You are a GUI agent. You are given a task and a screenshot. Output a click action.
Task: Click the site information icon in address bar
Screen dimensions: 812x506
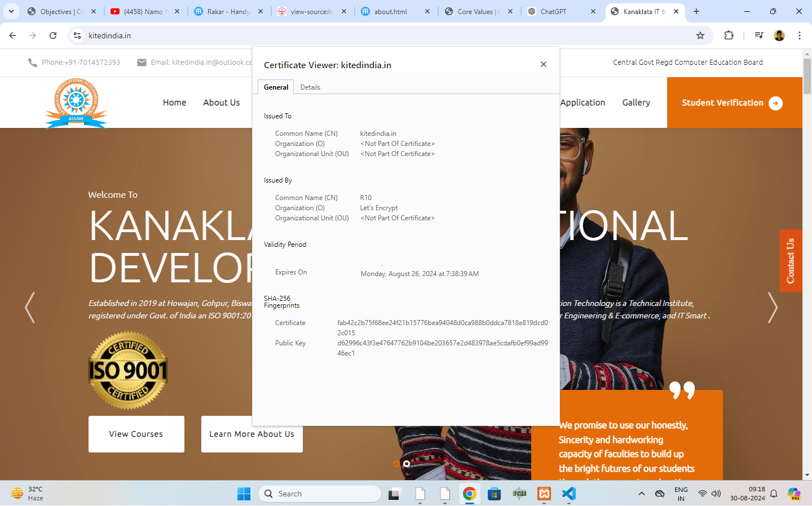click(x=77, y=35)
